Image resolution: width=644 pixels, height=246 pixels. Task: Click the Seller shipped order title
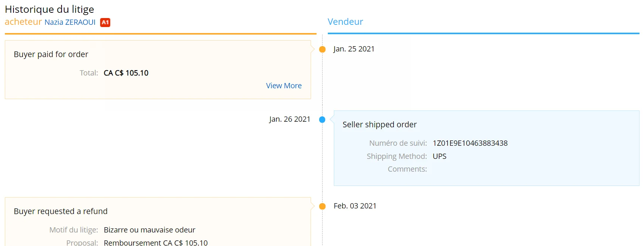[379, 125]
